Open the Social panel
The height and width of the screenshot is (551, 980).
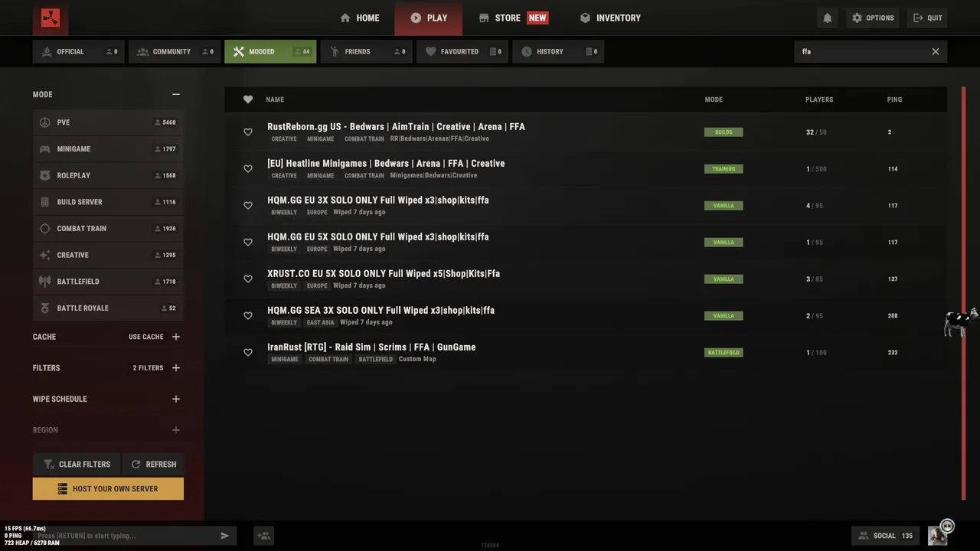(x=887, y=536)
